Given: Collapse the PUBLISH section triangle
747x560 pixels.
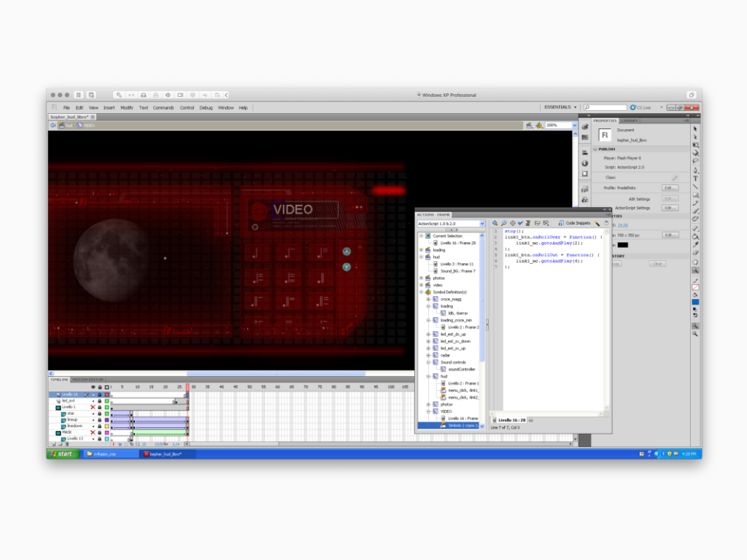Looking at the screenshot, I should [x=595, y=149].
